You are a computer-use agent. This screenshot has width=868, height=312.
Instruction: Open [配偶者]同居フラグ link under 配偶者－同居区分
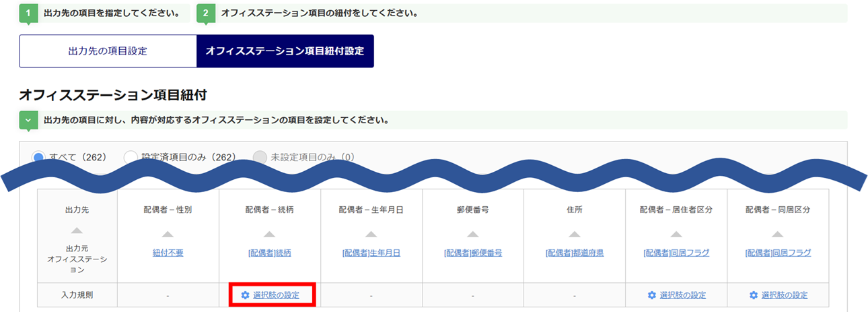(778, 253)
